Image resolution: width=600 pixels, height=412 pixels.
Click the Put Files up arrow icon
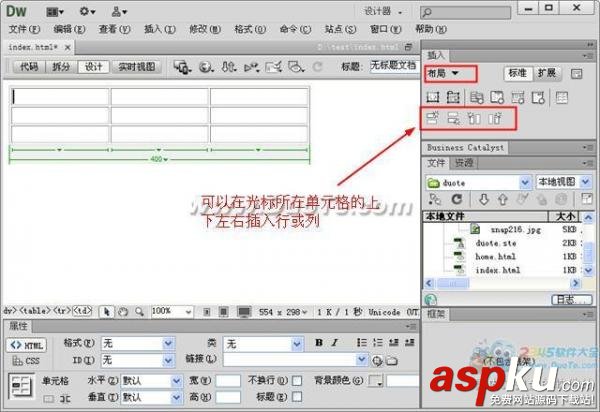coord(503,199)
